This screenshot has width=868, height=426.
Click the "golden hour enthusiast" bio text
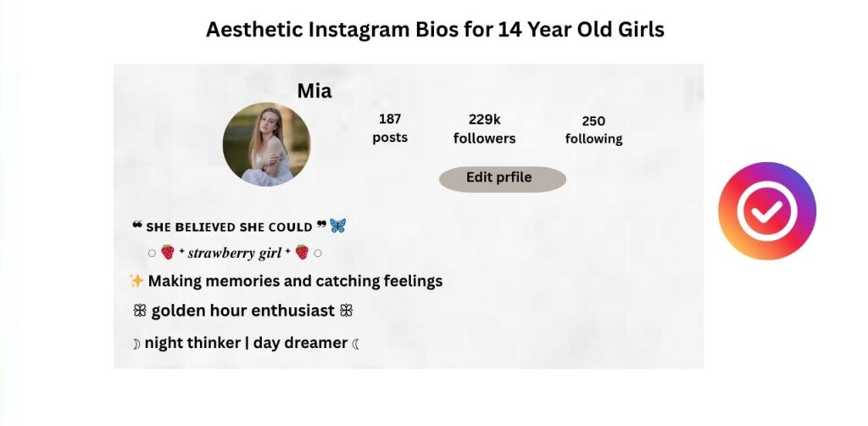[x=242, y=311]
